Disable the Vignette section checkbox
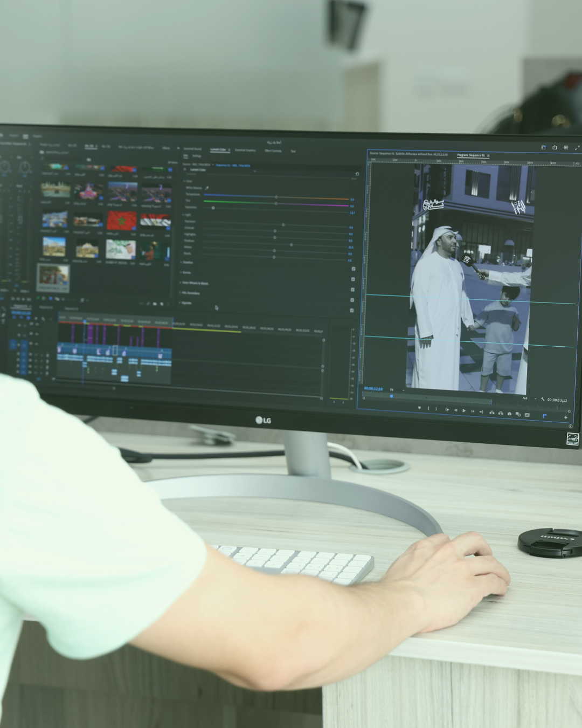This screenshot has height=728, width=582. click(352, 311)
